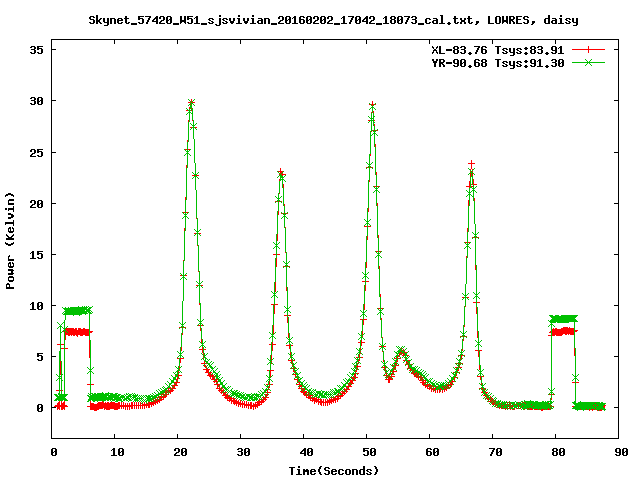640x480 pixels.
Task: Click the x-axis tick label 90
Action: [x=621, y=452]
